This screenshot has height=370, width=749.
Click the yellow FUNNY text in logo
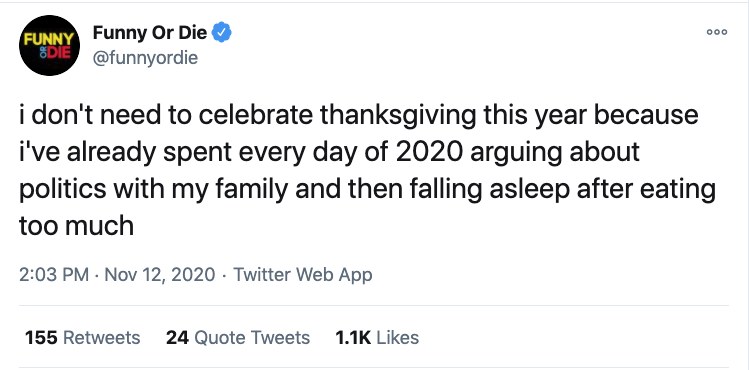pyautogui.click(x=50, y=40)
